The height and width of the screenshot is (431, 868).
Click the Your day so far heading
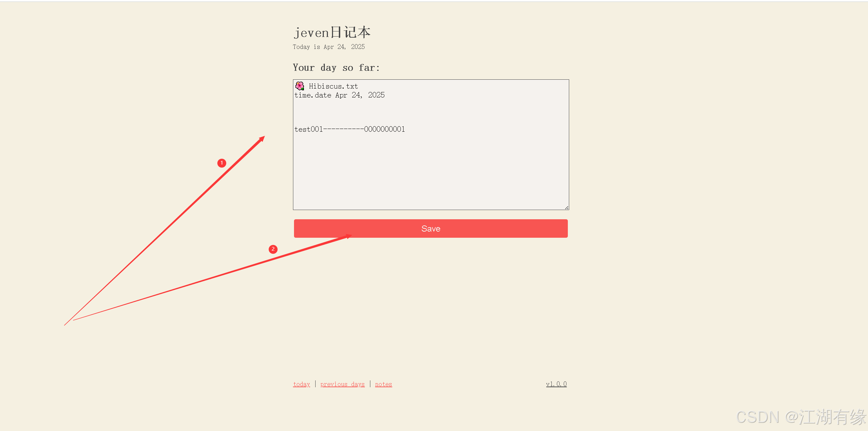(336, 68)
